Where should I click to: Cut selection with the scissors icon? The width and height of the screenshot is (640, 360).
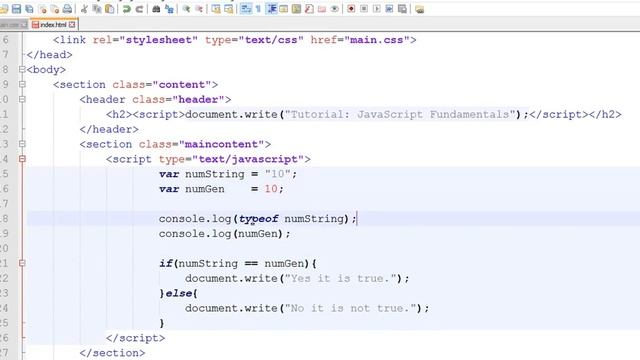(84, 9)
